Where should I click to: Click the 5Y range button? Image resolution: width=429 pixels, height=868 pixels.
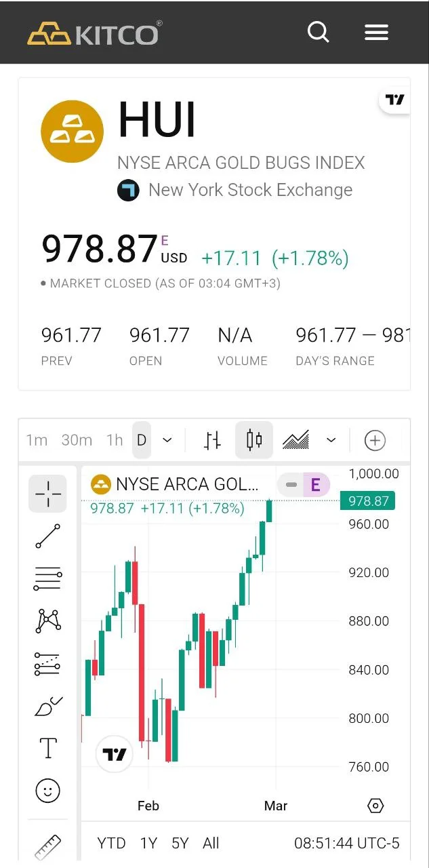[x=180, y=843]
